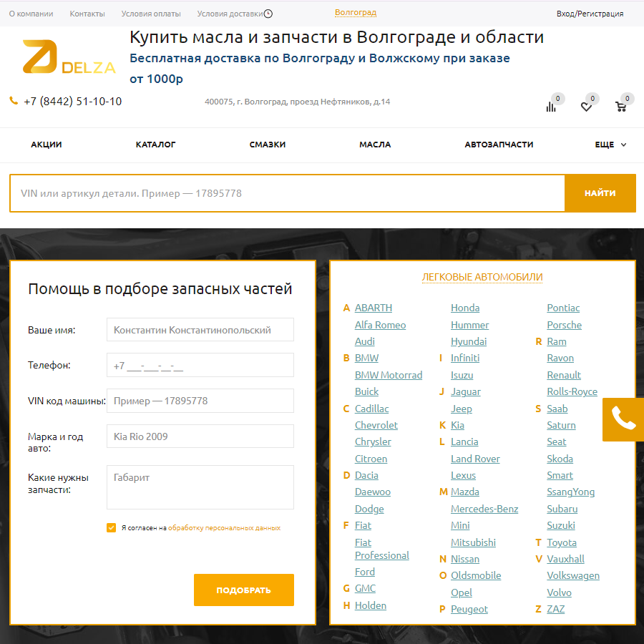Go to АВТОЗАПЧАСТИ section
Screen dimensions: 644x644
click(x=499, y=145)
